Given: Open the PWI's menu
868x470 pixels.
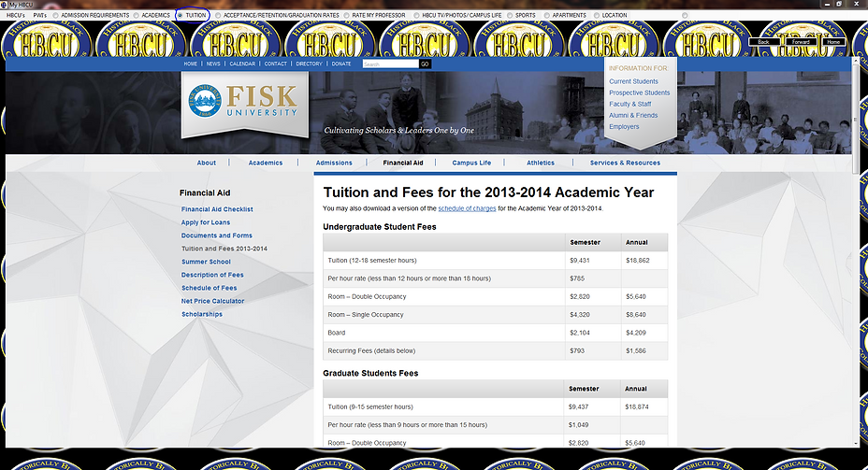Looking at the screenshot, I should point(40,16).
